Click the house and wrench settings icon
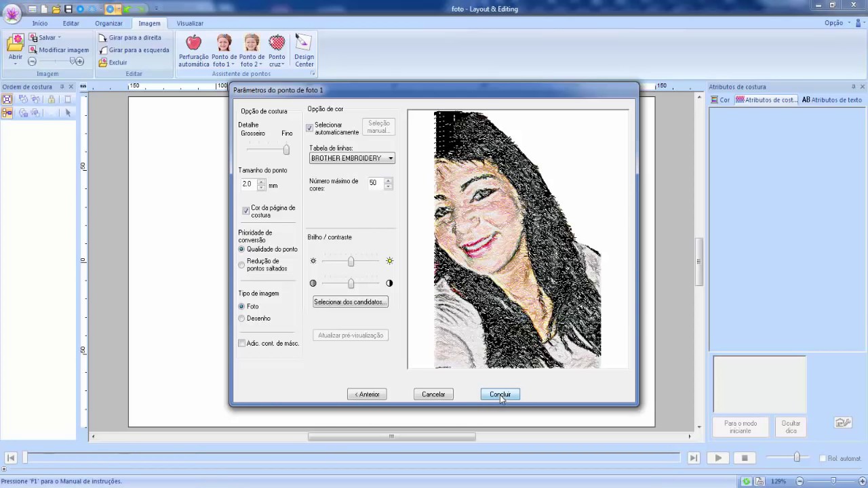This screenshot has height=488, width=868. point(843,423)
